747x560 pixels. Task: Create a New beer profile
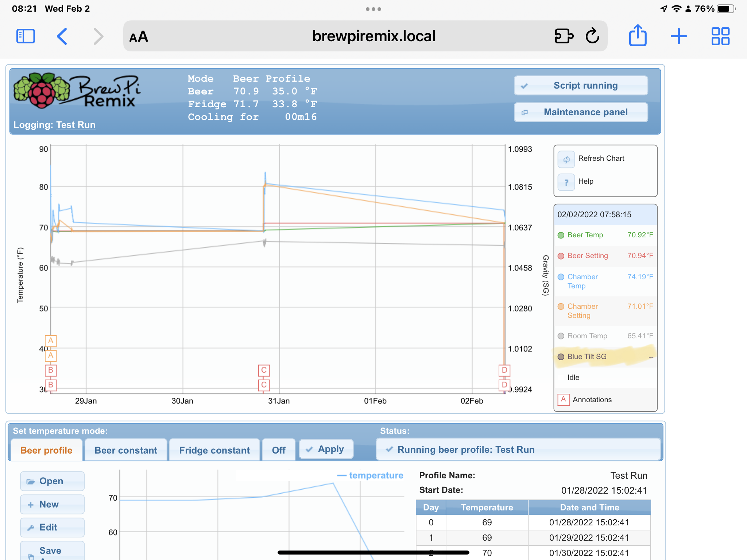(52, 504)
